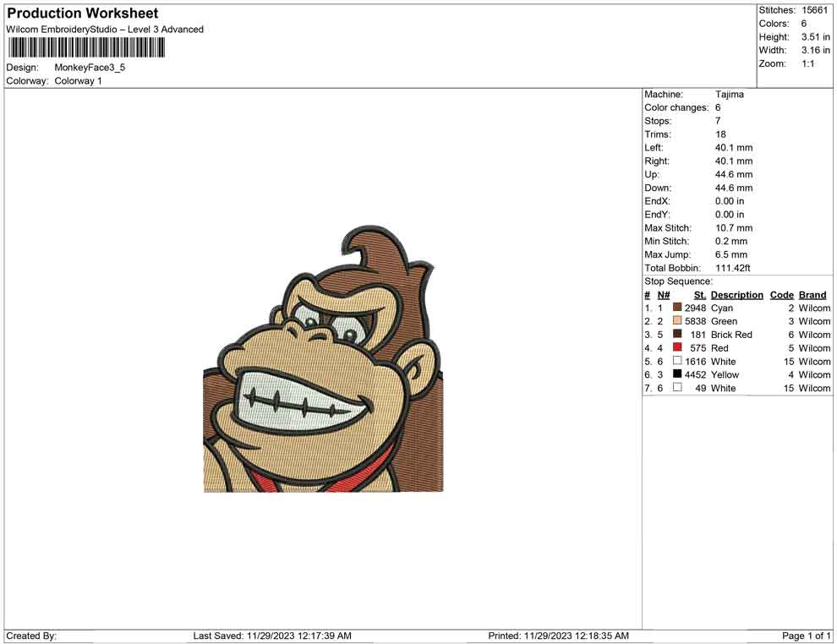Click the barcode under the worksheet title
Screen dimensions: 837x644
tap(86, 48)
